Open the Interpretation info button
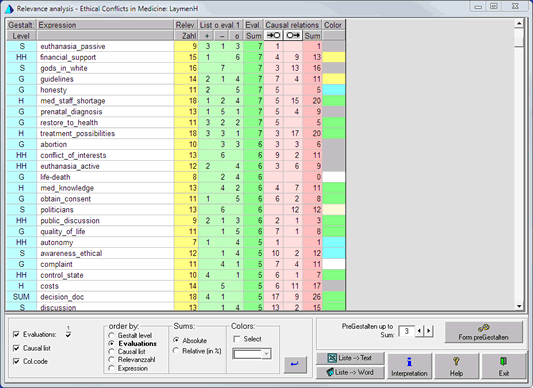The width and height of the screenshot is (533, 388). click(409, 366)
